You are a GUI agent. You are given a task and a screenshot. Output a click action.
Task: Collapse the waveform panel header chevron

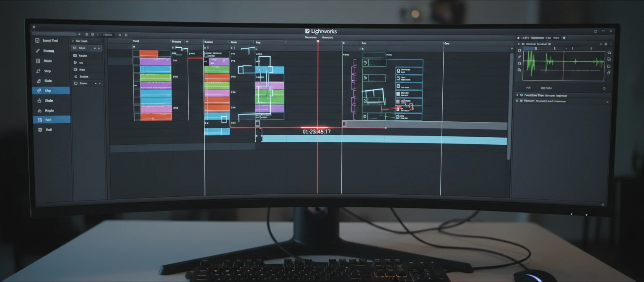[x=610, y=44]
